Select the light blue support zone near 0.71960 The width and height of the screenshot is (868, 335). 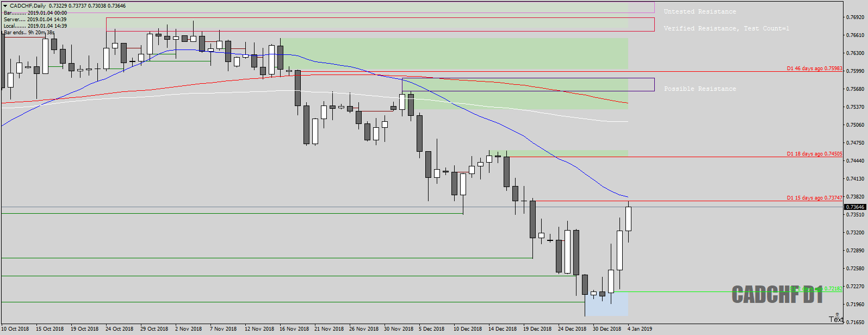point(607,305)
